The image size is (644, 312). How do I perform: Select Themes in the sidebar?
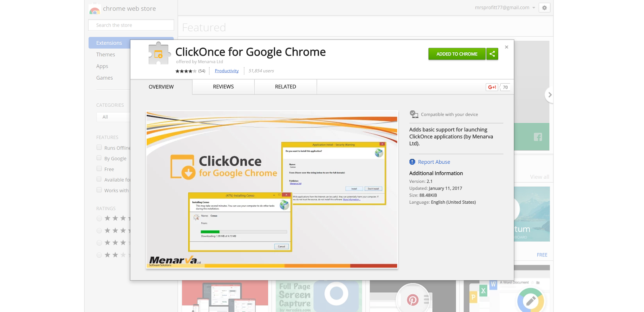click(x=105, y=54)
